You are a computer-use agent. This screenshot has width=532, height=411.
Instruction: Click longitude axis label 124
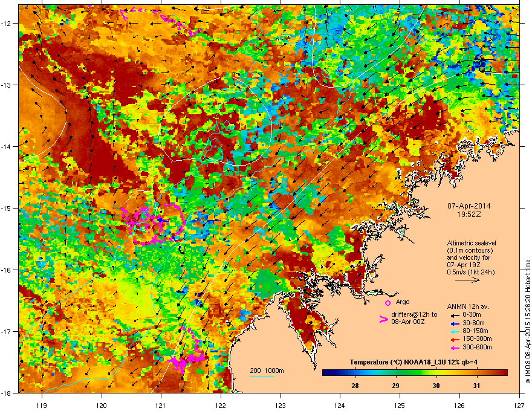pyautogui.click(x=340, y=405)
